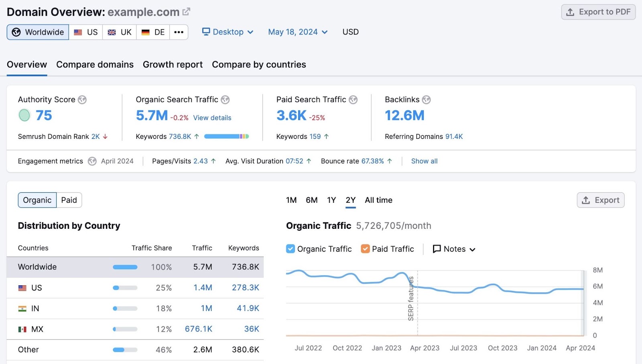Click the Export icon above the chart
Viewport: 642px width, 364px height.
pos(585,200)
